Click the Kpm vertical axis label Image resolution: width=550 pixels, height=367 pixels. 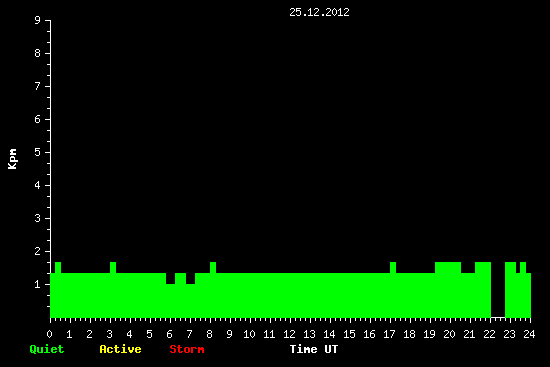coord(12,159)
